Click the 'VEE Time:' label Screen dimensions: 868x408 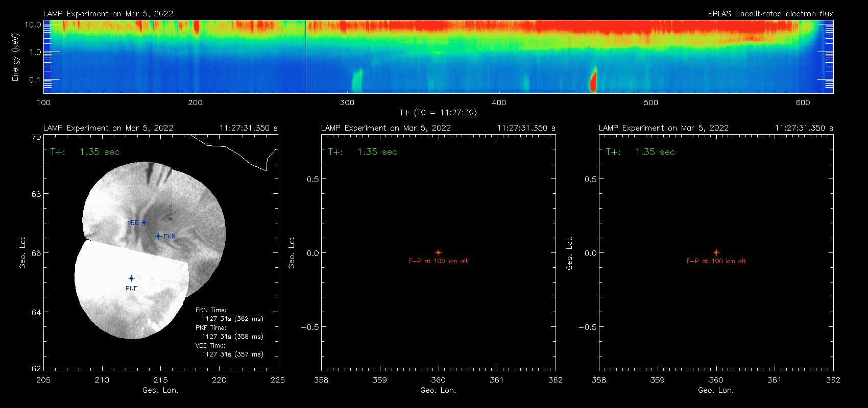[210, 346]
